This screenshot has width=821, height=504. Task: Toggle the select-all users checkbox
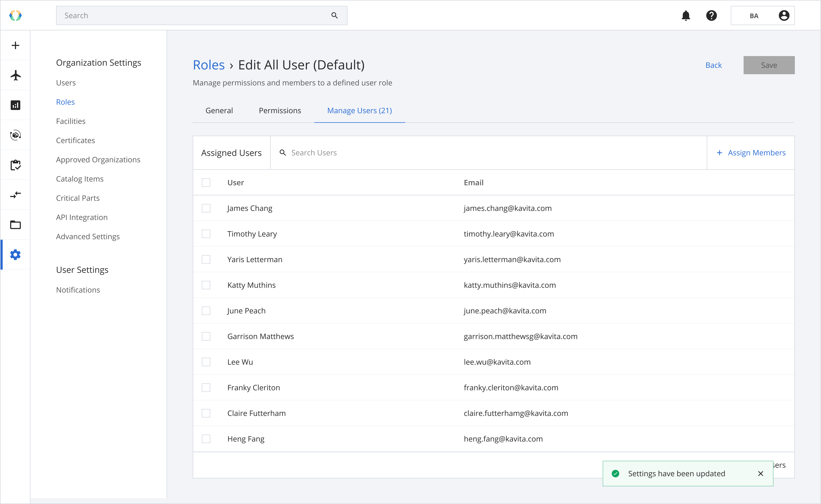point(206,183)
